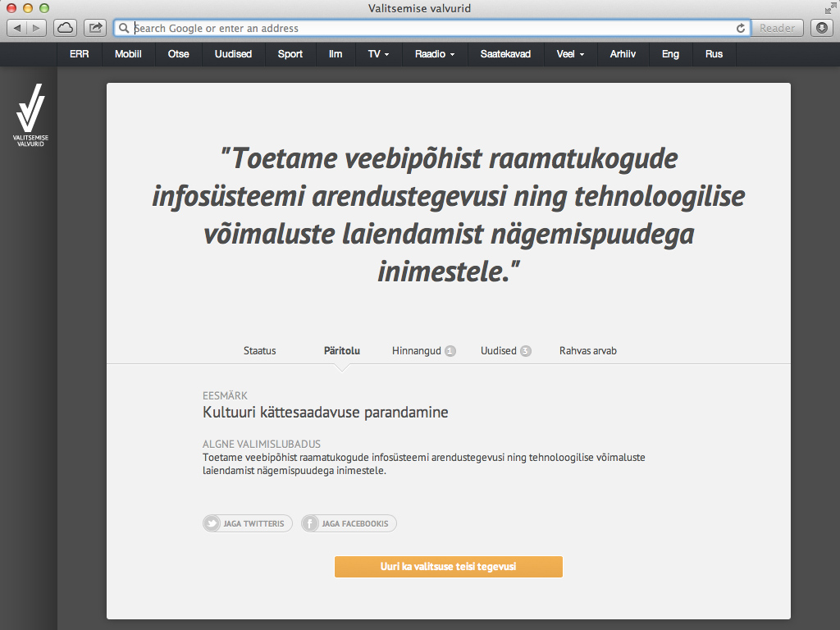Open iCloud Tabs cloud icon

tap(66, 28)
